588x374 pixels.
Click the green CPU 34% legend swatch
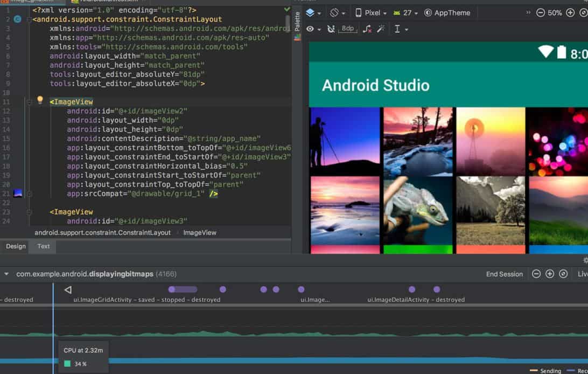pos(67,364)
